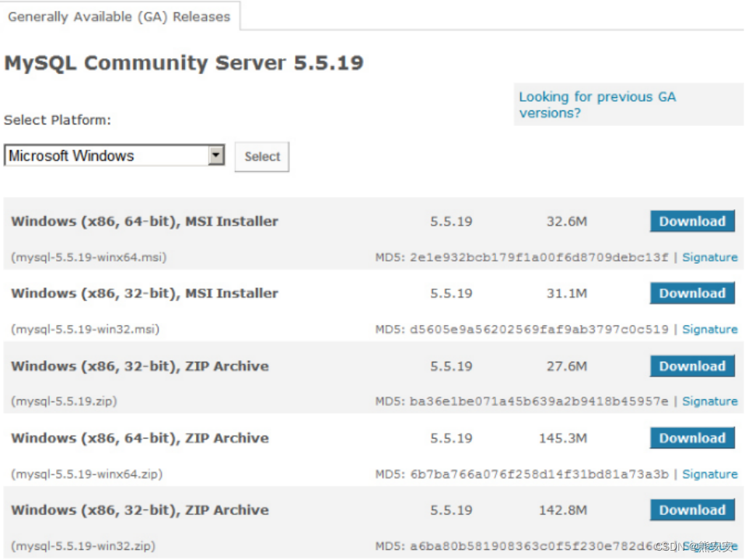Click the MySQL Community Server 5.5.19 heading
Screen dimensions: 745x560
click(184, 63)
